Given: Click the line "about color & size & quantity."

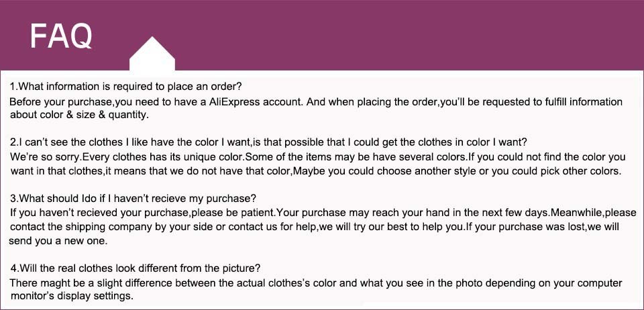Looking at the screenshot, I should coord(78,115).
